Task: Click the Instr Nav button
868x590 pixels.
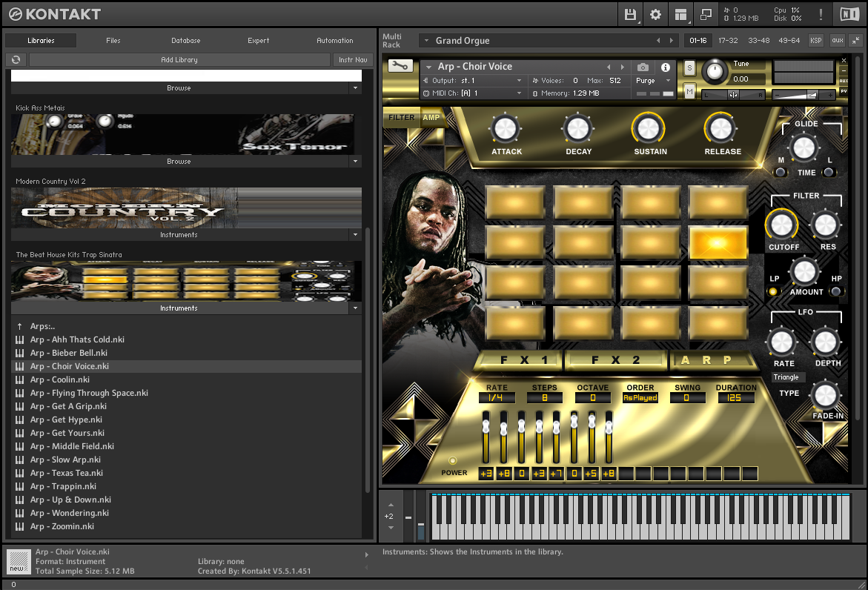Action: point(353,60)
